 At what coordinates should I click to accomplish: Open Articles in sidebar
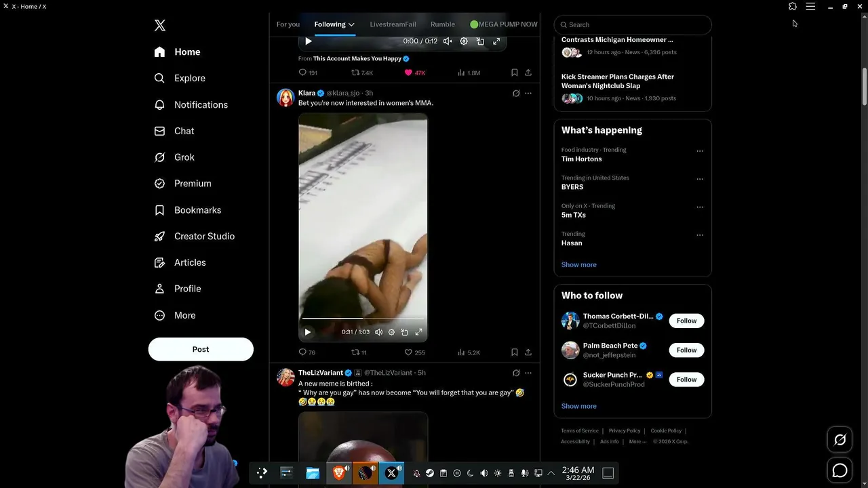pos(180,262)
